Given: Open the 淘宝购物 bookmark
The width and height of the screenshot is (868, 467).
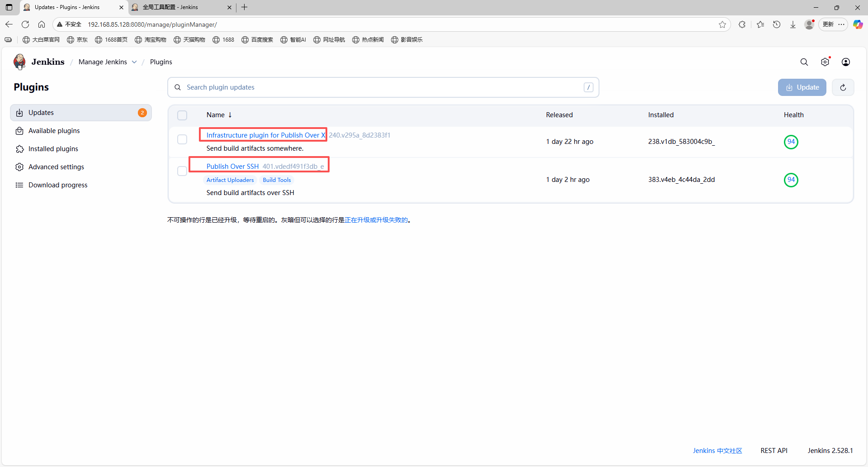Looking at the screenshot, I should (x=151, y=40).
